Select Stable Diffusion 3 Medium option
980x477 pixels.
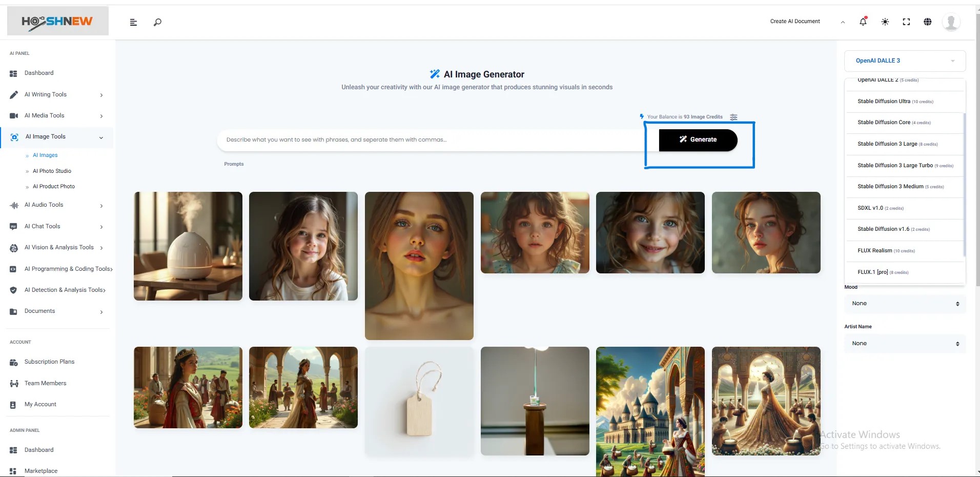(905, 187)
